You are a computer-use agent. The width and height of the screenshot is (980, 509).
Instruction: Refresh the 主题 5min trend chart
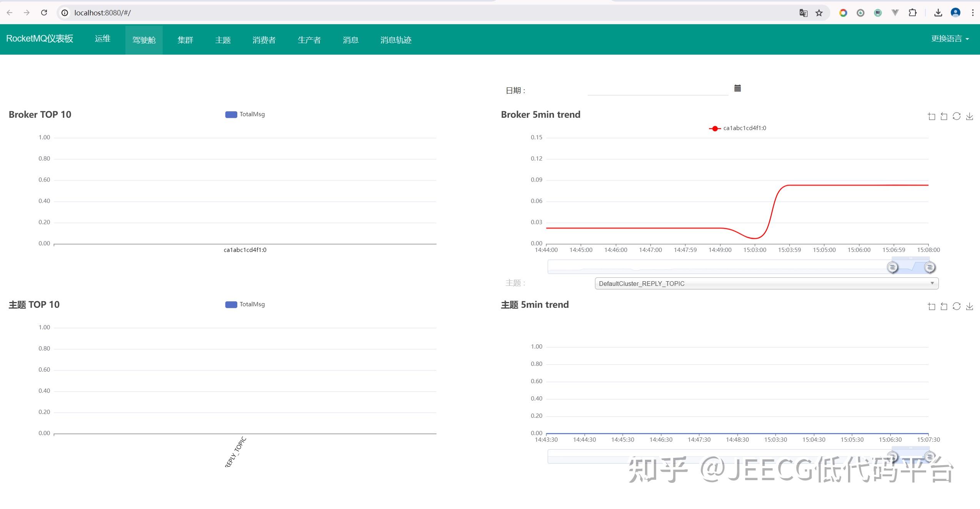pyautogui.click(x=957, y=306)
